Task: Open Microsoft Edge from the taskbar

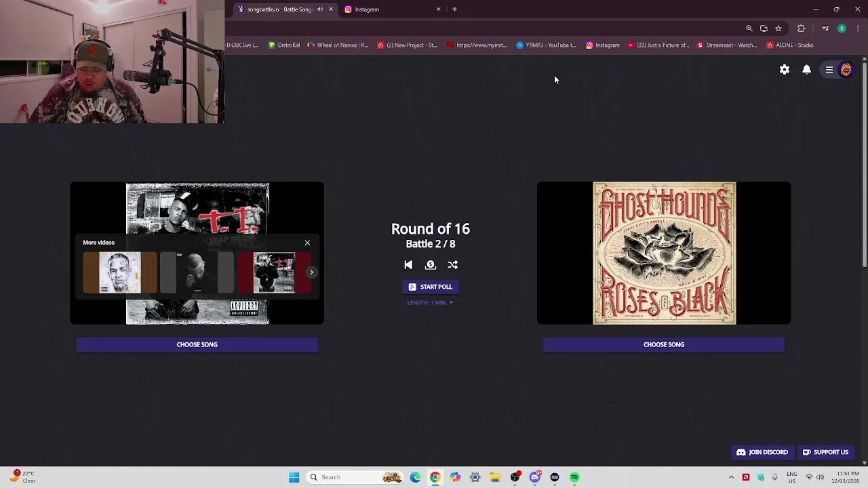Action: [x=415, y=477]
